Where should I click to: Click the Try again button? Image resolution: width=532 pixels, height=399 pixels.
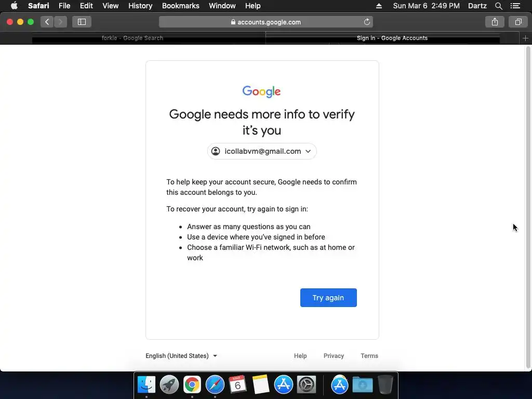coord(328,298)
